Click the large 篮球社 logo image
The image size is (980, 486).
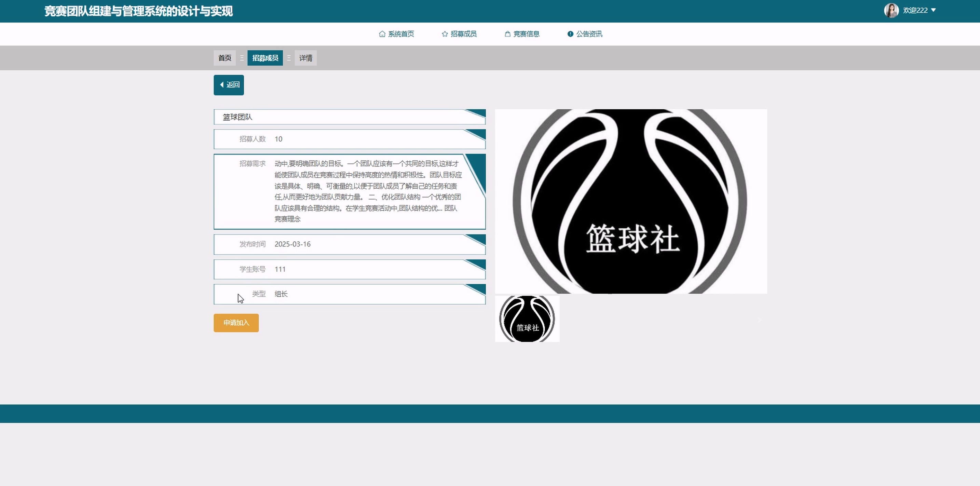pos(631,201)
